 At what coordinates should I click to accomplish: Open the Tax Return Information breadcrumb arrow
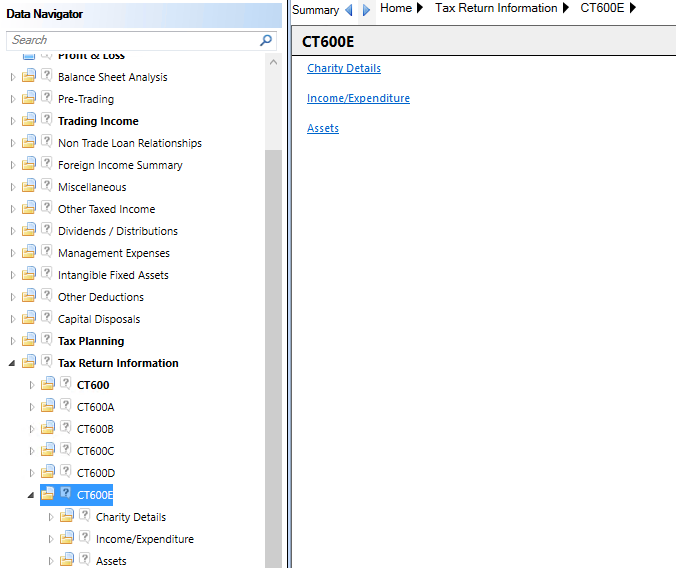pos(566,8)
